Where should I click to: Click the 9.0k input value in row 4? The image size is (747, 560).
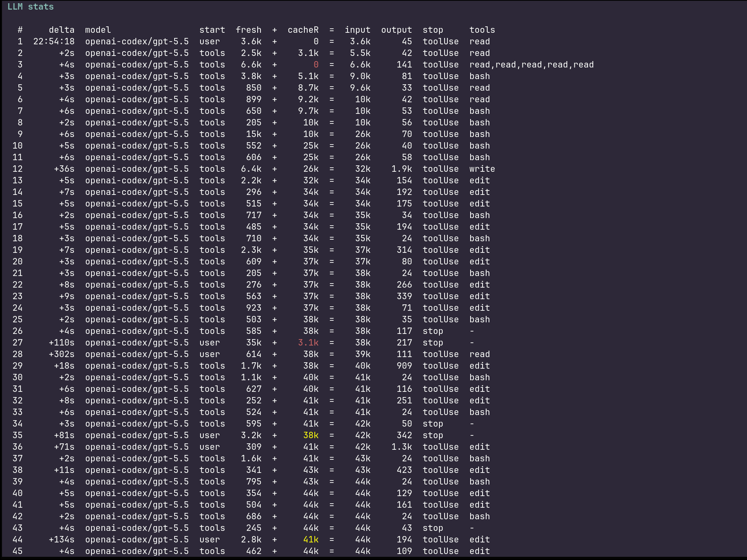(x=360, y=76)
